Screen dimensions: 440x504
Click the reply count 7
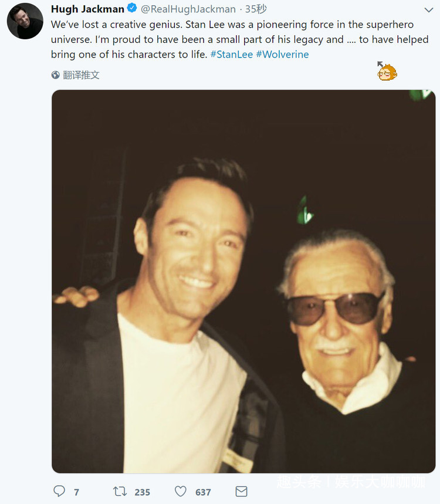(x=76, y=492)
